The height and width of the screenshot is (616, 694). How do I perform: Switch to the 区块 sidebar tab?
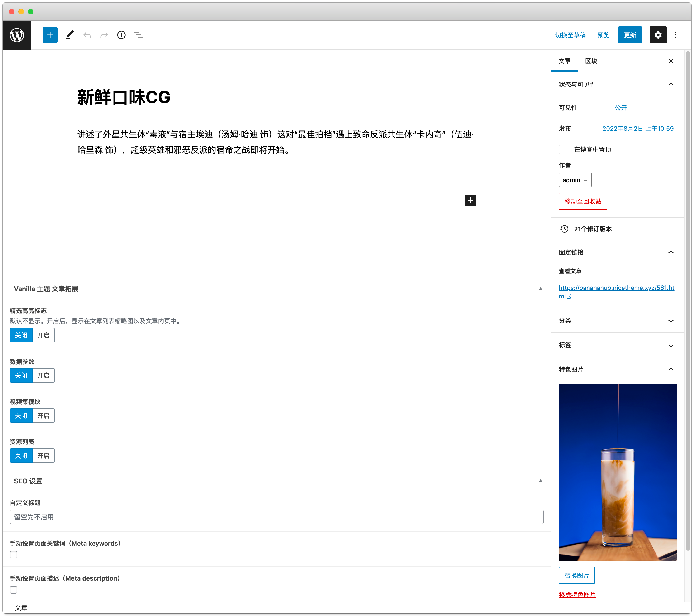pos(591,61)
